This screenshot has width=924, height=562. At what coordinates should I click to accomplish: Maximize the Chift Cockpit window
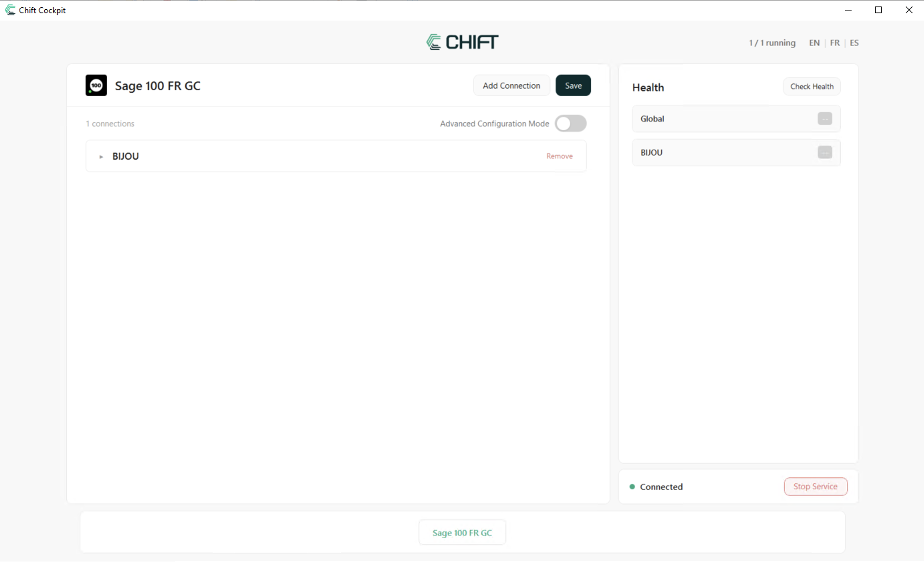(878, 10)
